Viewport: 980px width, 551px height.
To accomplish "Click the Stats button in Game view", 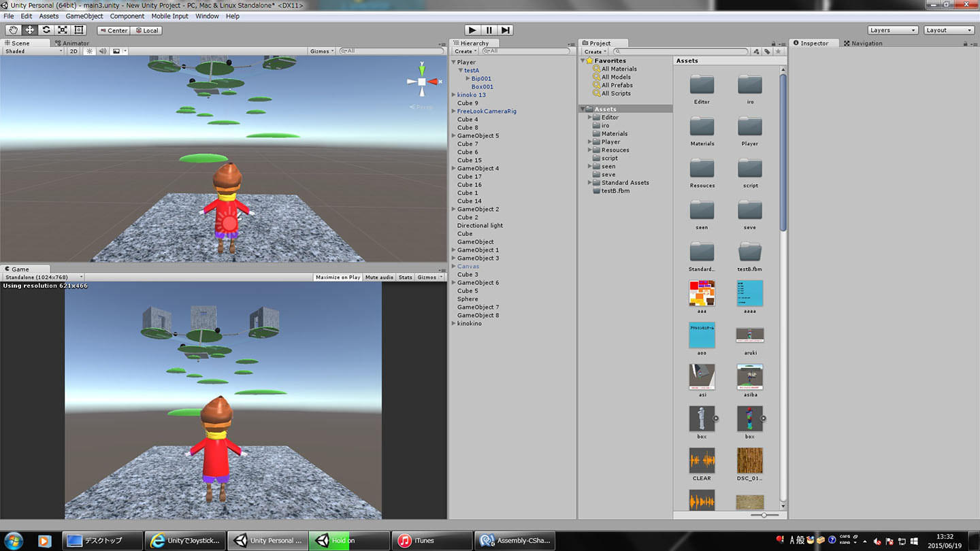I will pos(405,277).
